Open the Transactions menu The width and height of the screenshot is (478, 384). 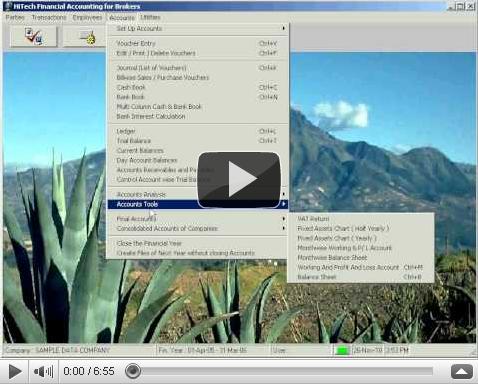coord(49,17)
